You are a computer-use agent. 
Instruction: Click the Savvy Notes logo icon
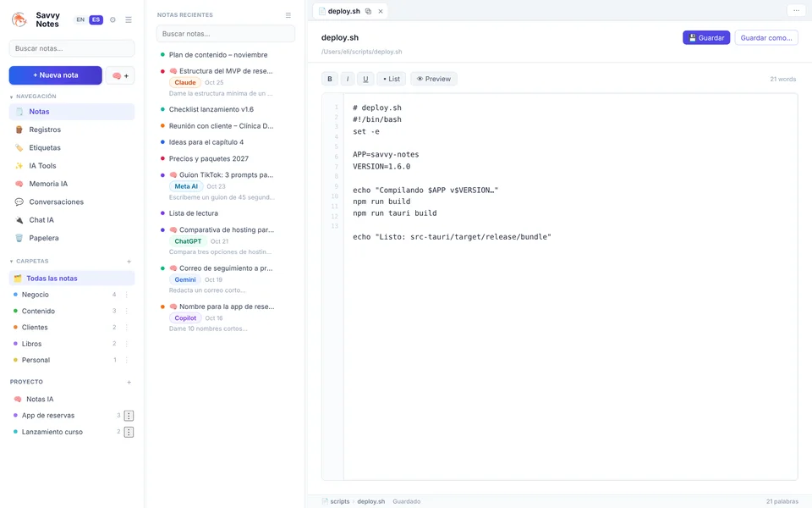(19, 19)
